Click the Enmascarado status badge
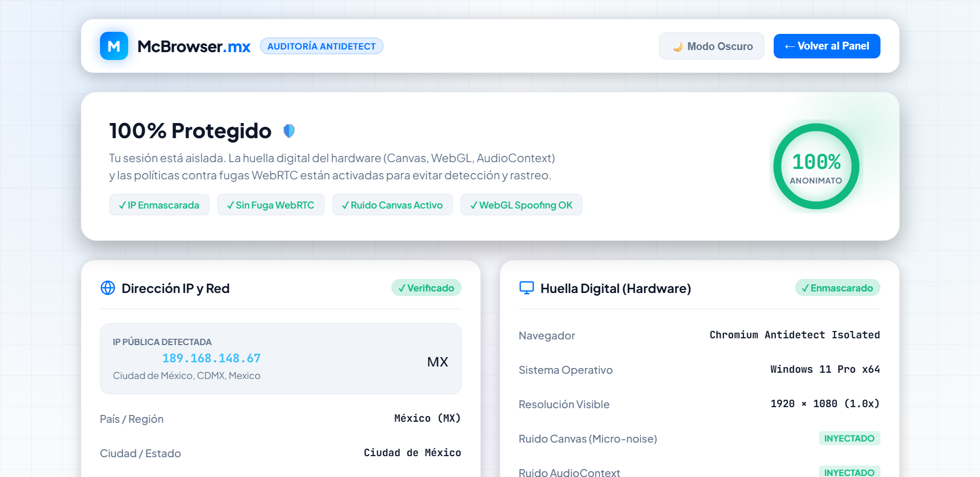980x477 pixels. (838, 288)
